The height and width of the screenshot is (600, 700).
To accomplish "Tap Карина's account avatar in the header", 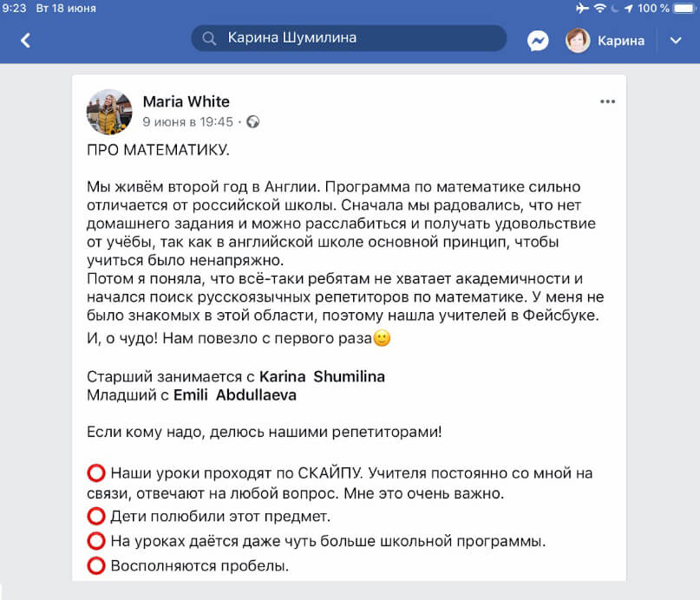I will pyautogui.click(x=577, y=40).
